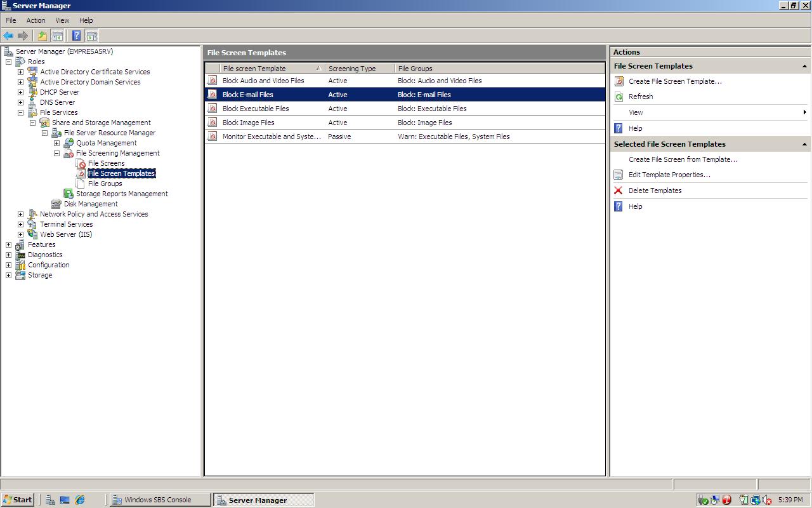Expand Network Policy and Access Services
The image size is (812, 508).
(20, 214)
